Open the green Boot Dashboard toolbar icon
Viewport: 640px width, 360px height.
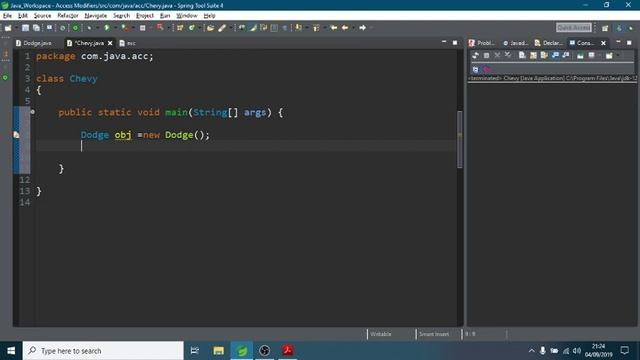pos(75,28)
